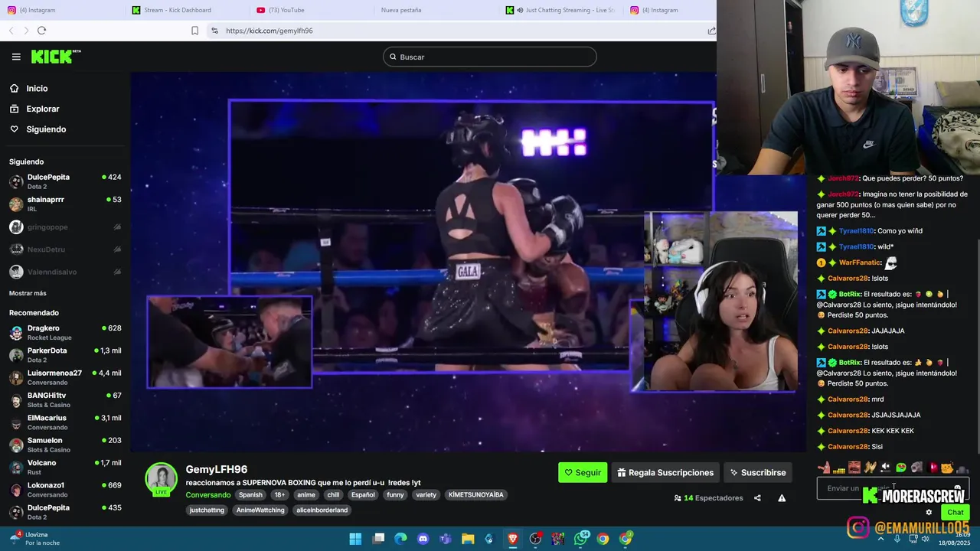Open recommended channel Dragkero
The width and height of the screenshot is (980, 551).
pyautogui.click(x=65, y=332)
